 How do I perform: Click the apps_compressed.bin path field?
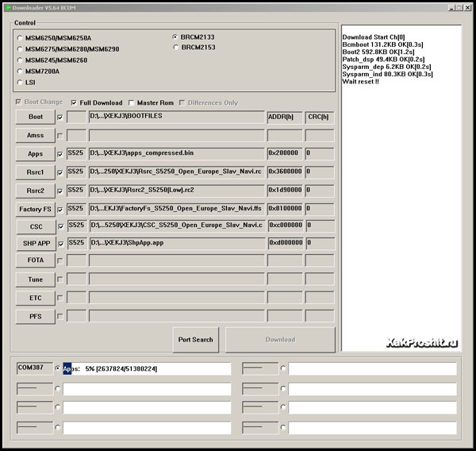[176, 153]
